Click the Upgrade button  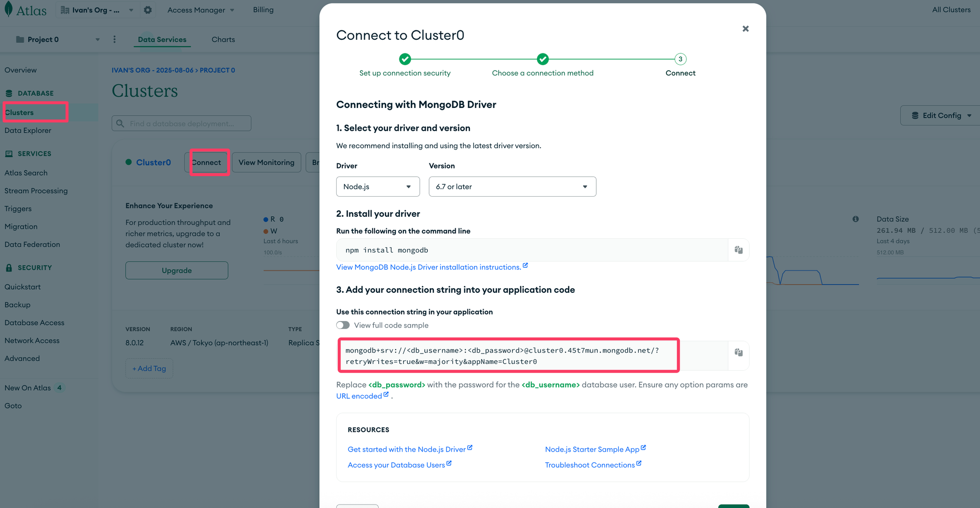click(177, 270)
